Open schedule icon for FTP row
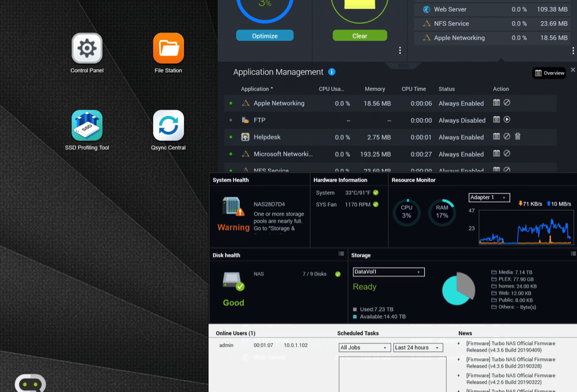This screenshot has width=577, height=392. 497,119
